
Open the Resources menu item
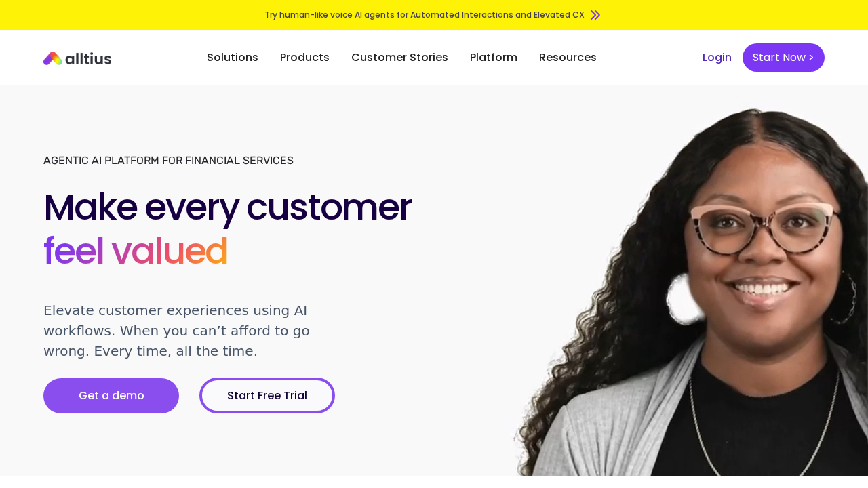568,58
